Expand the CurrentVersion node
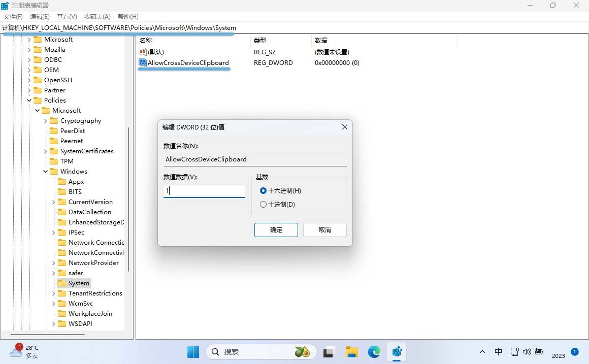The width and height of the screenshot is (589, 364). (53, 202)
